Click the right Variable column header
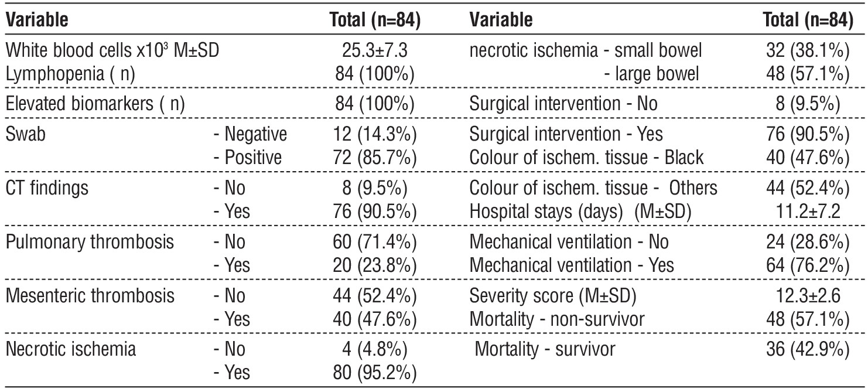868x392 pixels. [x=501, y=20]
